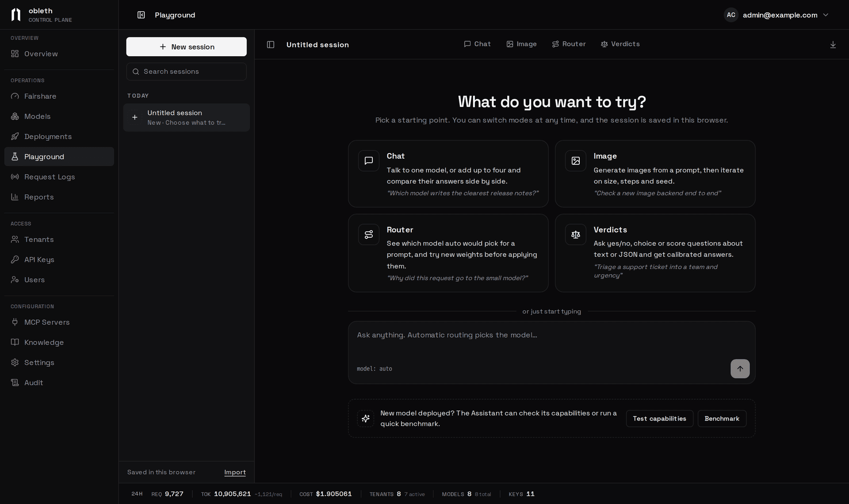Go to the Models page
Image resolution: width=849 pixels, height=504 pixels.
tap(59, 116)
